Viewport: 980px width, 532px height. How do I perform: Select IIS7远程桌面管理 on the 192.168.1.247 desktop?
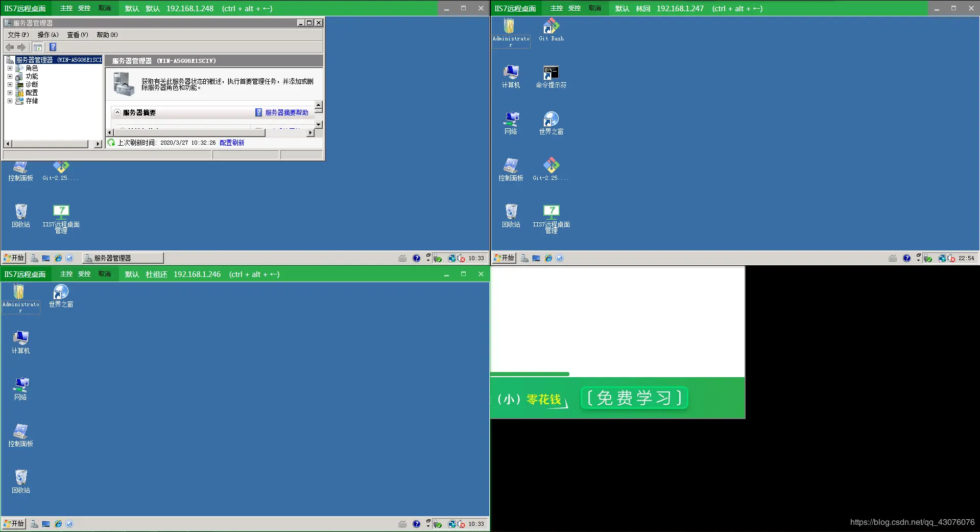coord(551,218)
